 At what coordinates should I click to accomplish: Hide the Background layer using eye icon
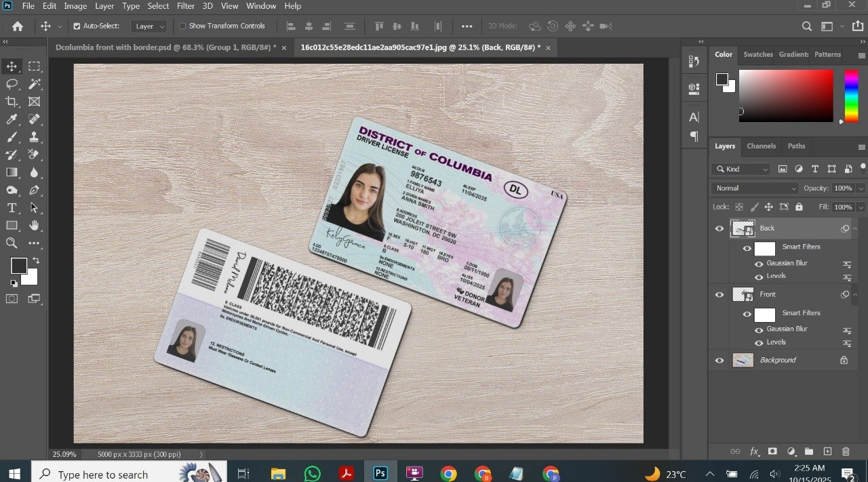click(x=719, y=360)
